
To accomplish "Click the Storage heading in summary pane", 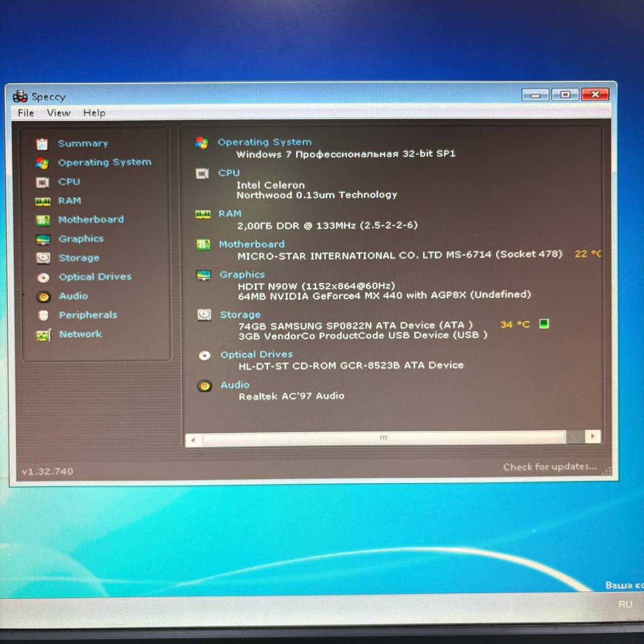I will coord(240,315).
